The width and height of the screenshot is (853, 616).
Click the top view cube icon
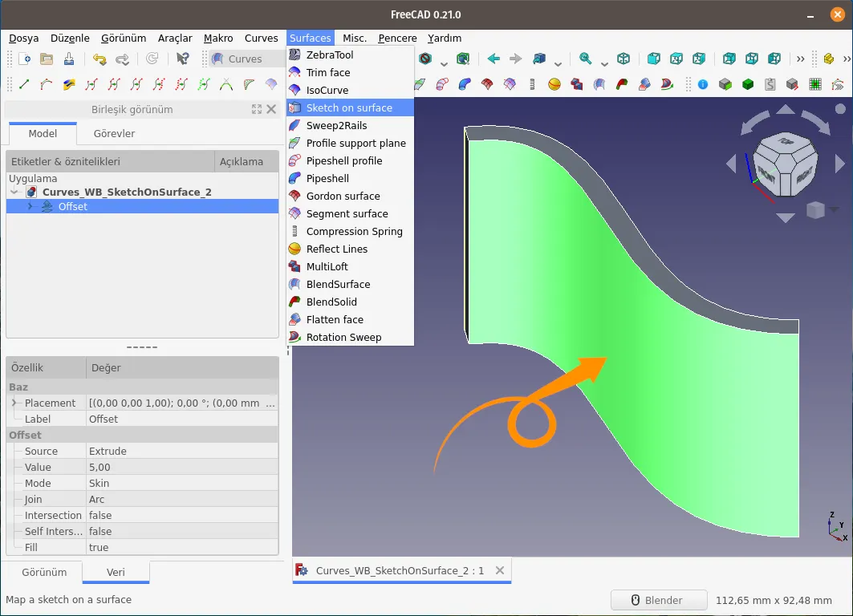[x=676, y=59]
